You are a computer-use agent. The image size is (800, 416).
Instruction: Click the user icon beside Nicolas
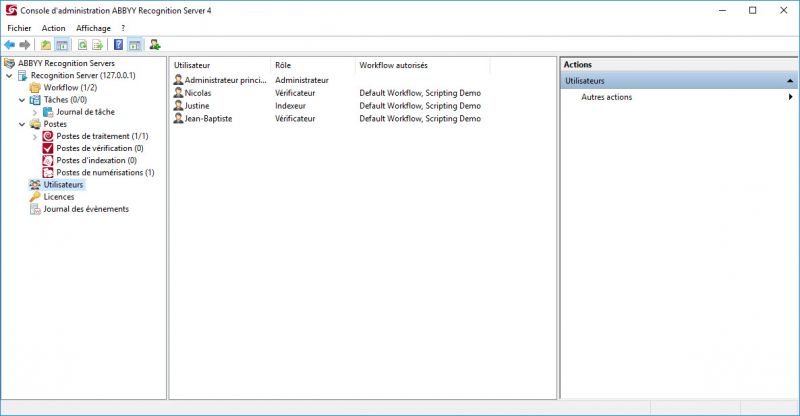tap(178, 93)
